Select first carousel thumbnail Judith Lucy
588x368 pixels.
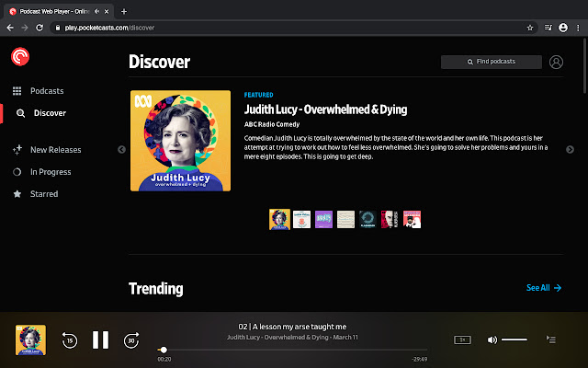[x=279, y=219]
